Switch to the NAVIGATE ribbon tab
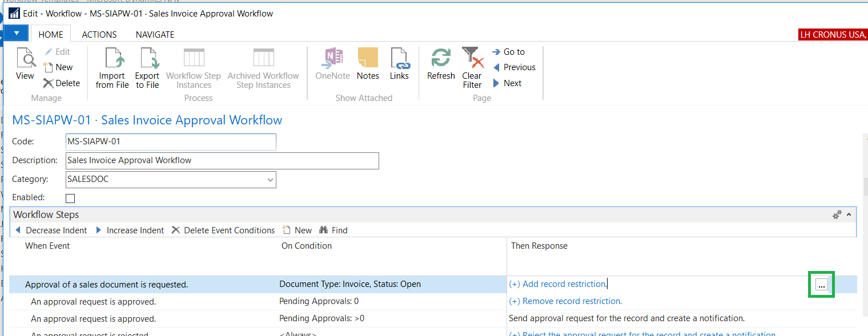This screenshot has width=868, height=336. (155, 35)
